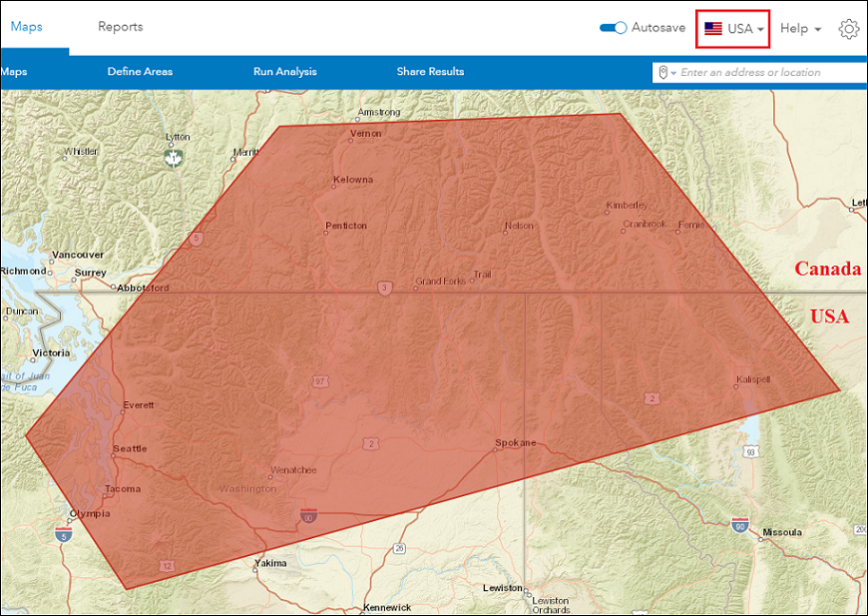Click the Route 2 shield west of Spokane
The width and height of the screenshot is (868, 616).
point(371,443)
